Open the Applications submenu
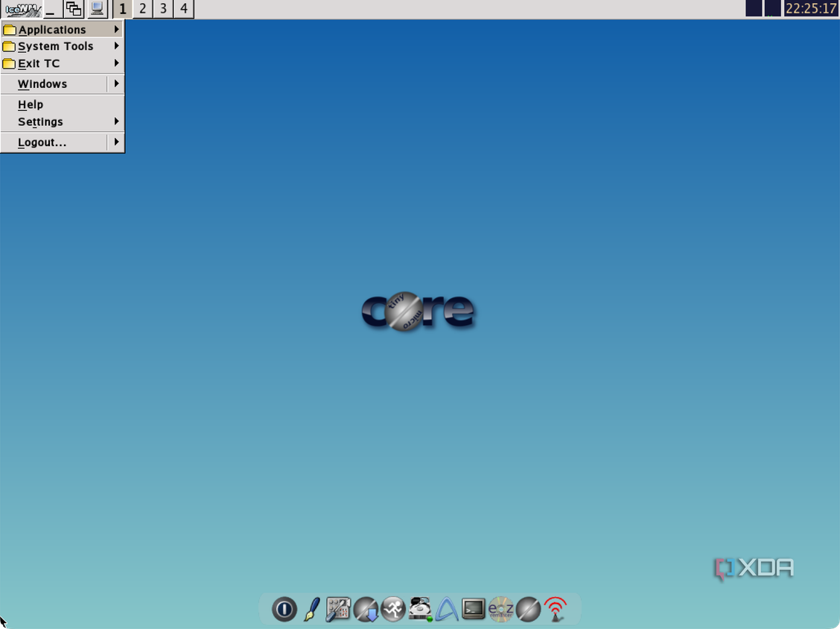 click(62, 30)
